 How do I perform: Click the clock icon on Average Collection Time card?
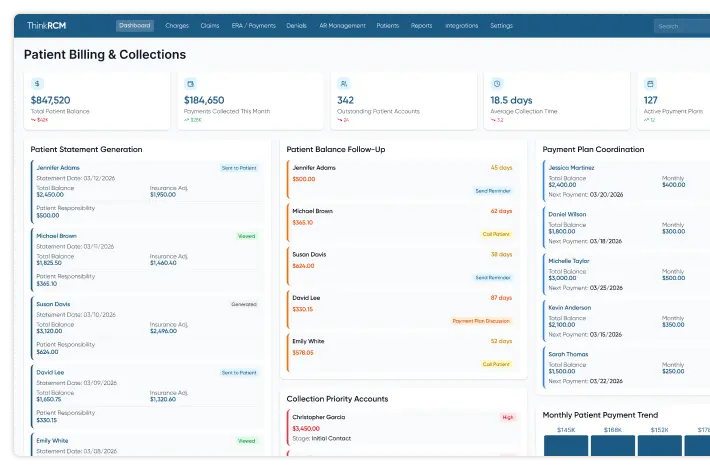(497, 84)
